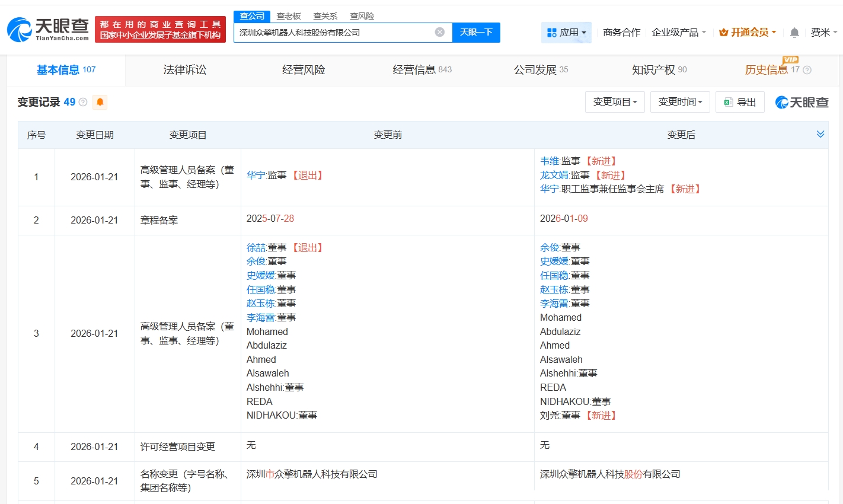
Task: Click the TianYanCha logo
Action: (x=48, y=29)
